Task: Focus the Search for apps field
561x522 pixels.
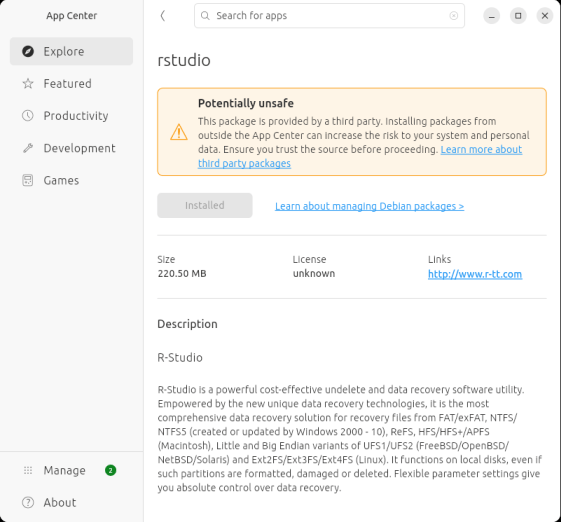Action: [329, 16]
